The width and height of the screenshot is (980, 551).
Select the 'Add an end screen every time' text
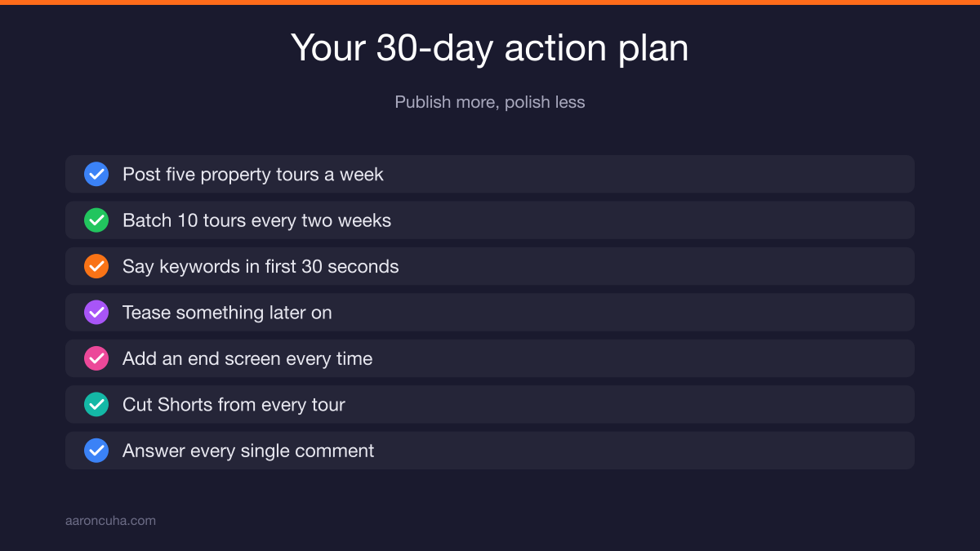(247, 359)
